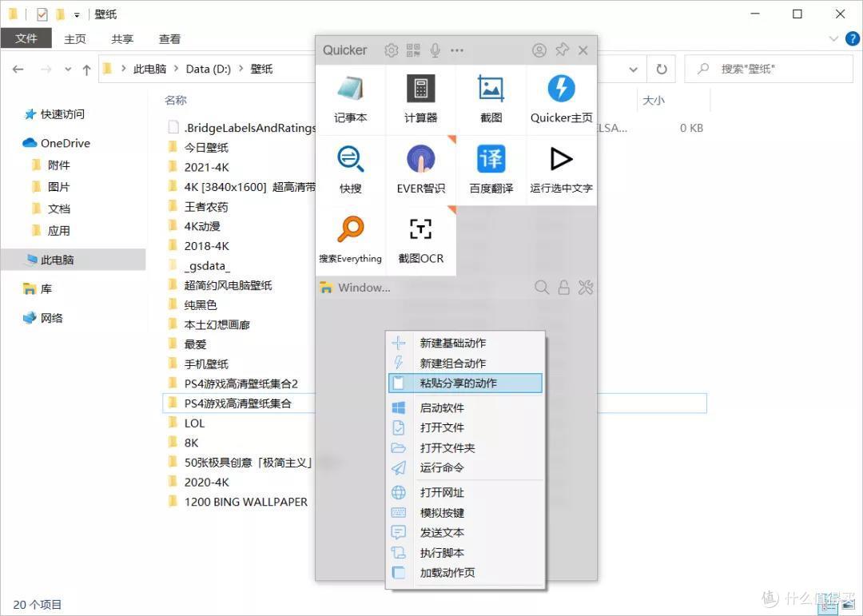Open Explorer help question mark icon
The image size is (863, 616).
(x=853, y=38)
